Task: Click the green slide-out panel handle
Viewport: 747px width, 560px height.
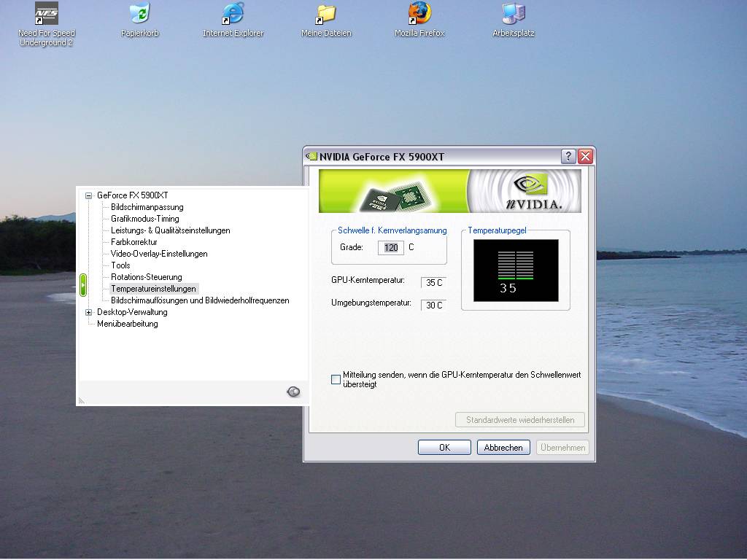Action: [x=83, y=285]
